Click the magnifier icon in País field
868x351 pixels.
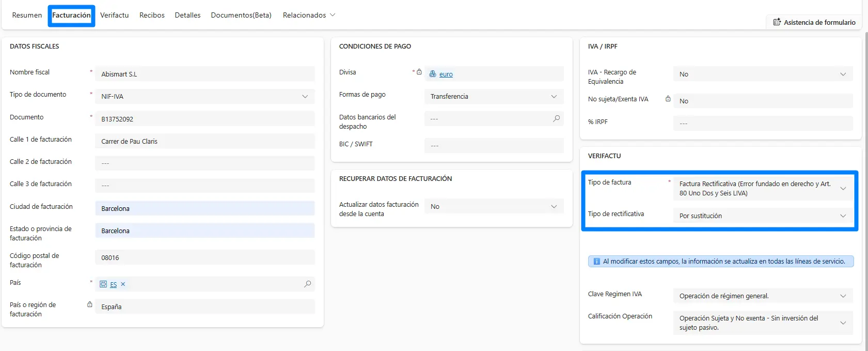click(307, 284)
